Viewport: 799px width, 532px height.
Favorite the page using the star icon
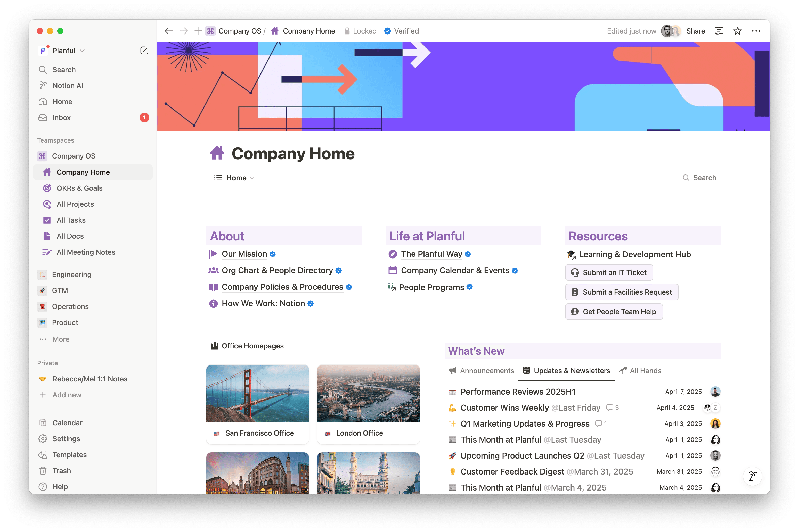tap(737, 31)
